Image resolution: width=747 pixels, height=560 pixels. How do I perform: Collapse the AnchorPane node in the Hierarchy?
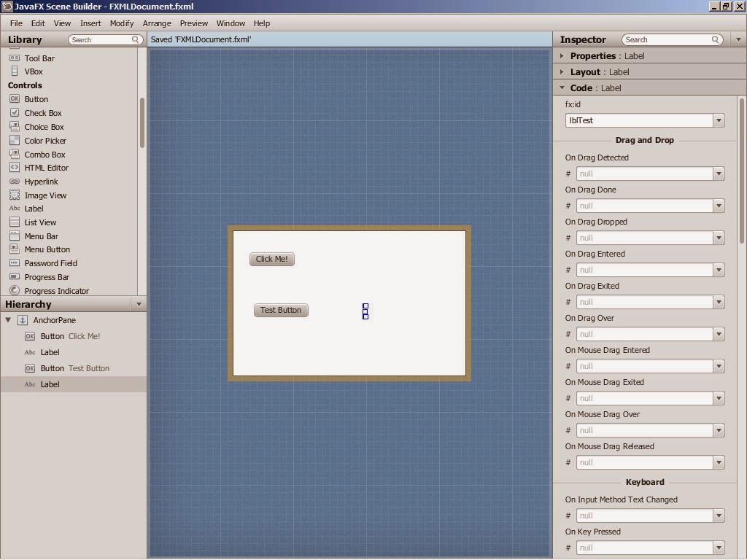(x=7, y=319)
